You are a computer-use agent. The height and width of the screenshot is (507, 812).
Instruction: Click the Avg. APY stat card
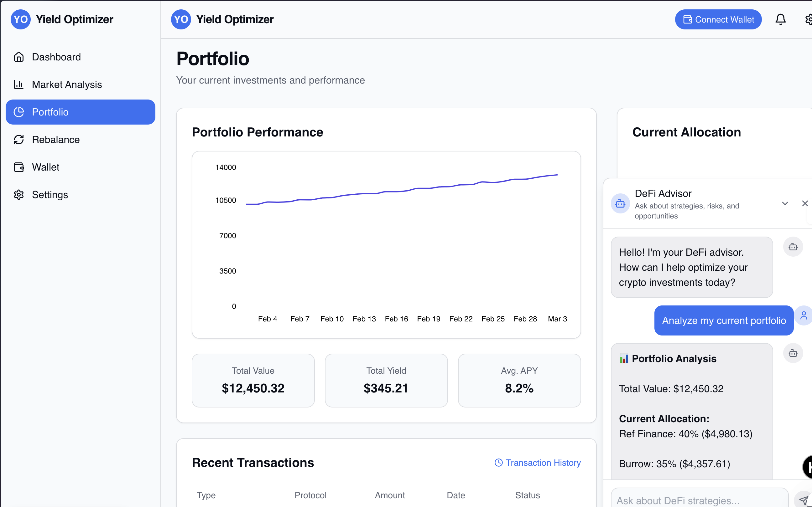(519, 380)
